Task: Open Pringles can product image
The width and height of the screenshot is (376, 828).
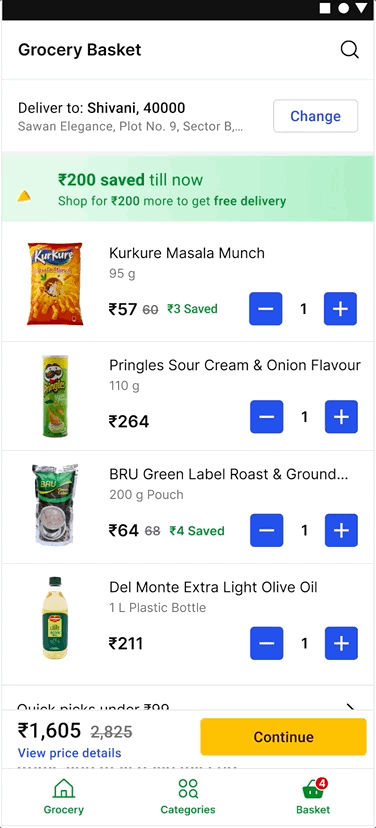Action: [55, 396]
